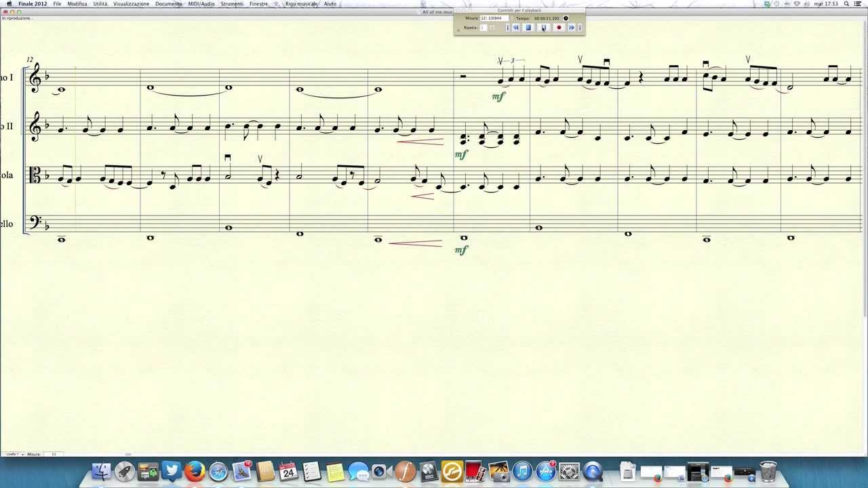Open the MIDI/Audio menu
The image size is (868, 488).
point(201,3)
